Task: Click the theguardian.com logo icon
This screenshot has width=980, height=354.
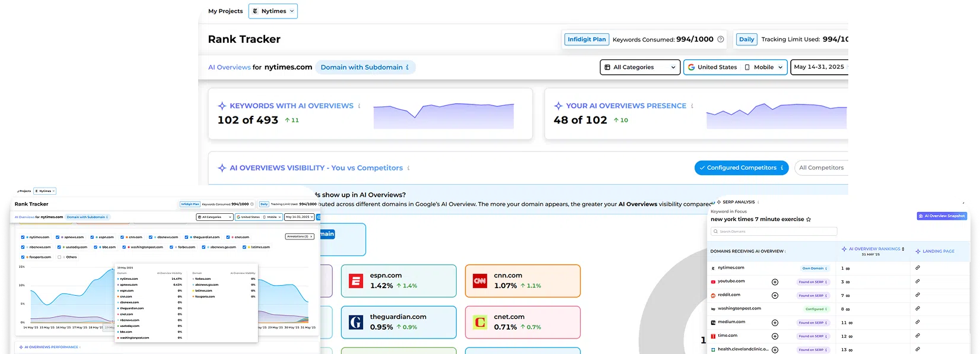Action: [x=356, y=322]
